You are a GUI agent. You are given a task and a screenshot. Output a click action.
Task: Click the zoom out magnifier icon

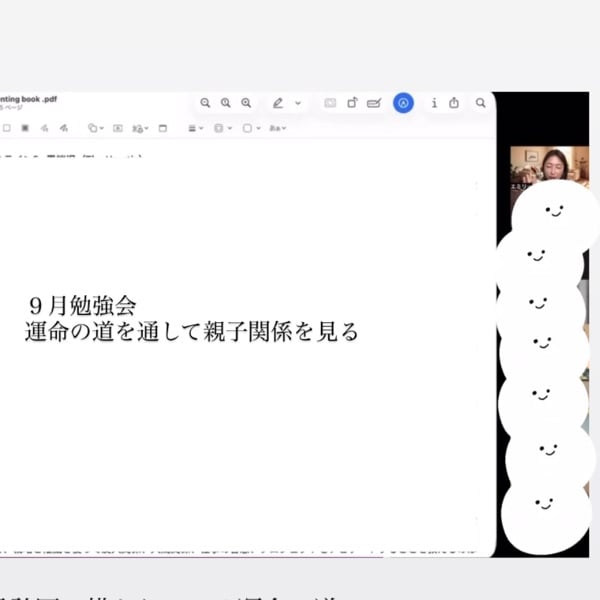tap(205, 103)
